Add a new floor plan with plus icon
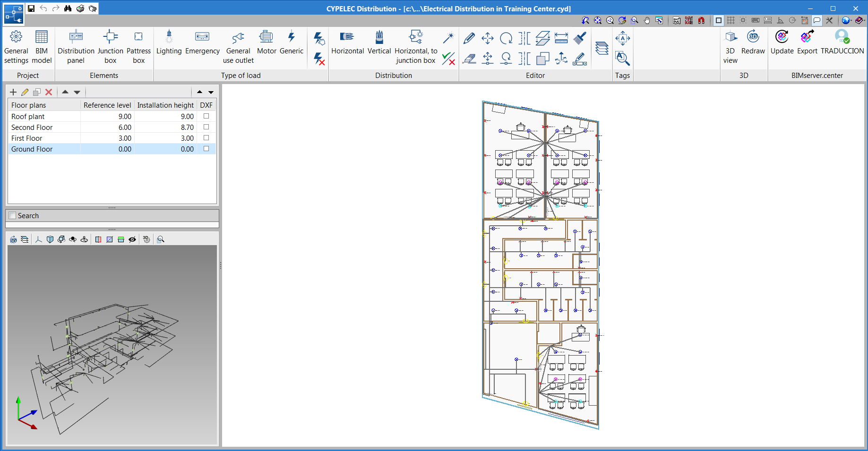Image resolution: width=868 pixels, height=451 pixels. (13, 92)
